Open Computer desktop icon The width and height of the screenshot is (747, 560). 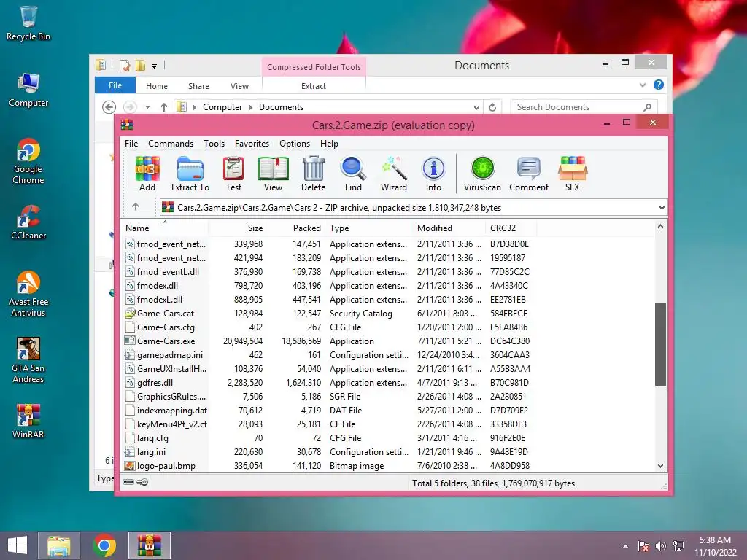28,90
